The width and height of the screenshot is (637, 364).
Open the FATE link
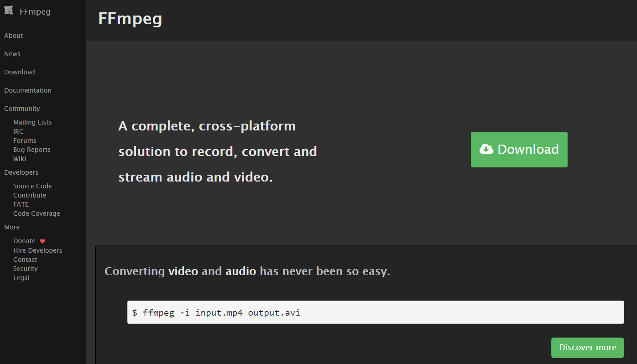(21, 204)
